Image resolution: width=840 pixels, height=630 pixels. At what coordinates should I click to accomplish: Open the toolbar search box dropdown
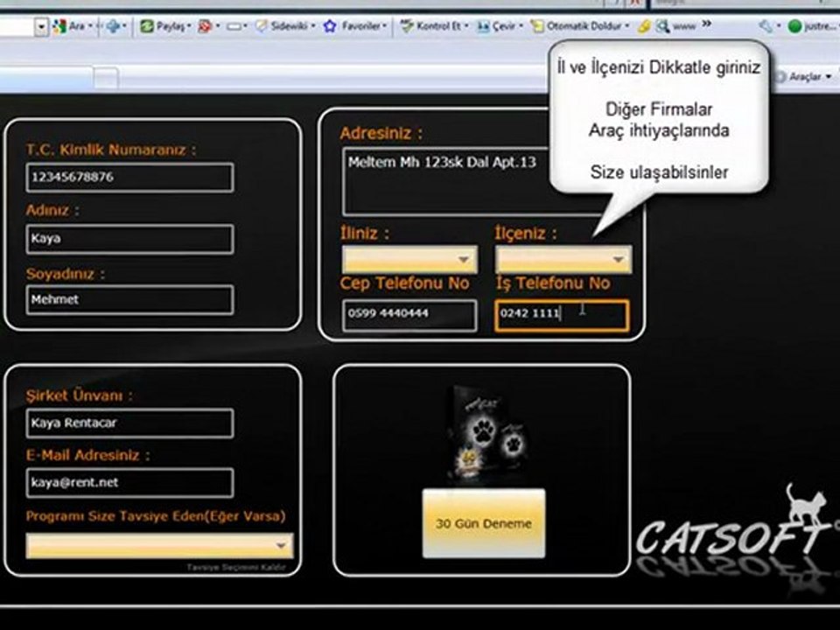(41, 26)
